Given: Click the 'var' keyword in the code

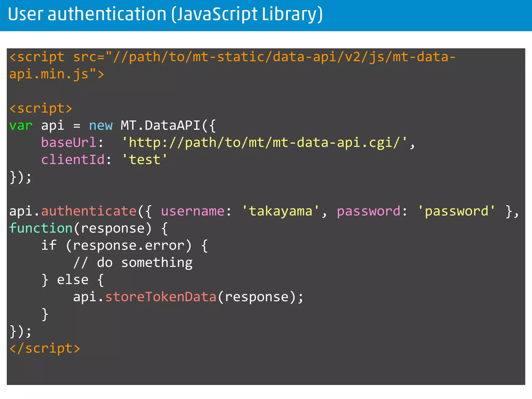Looking at the screenshot, I should click(21, 126).
